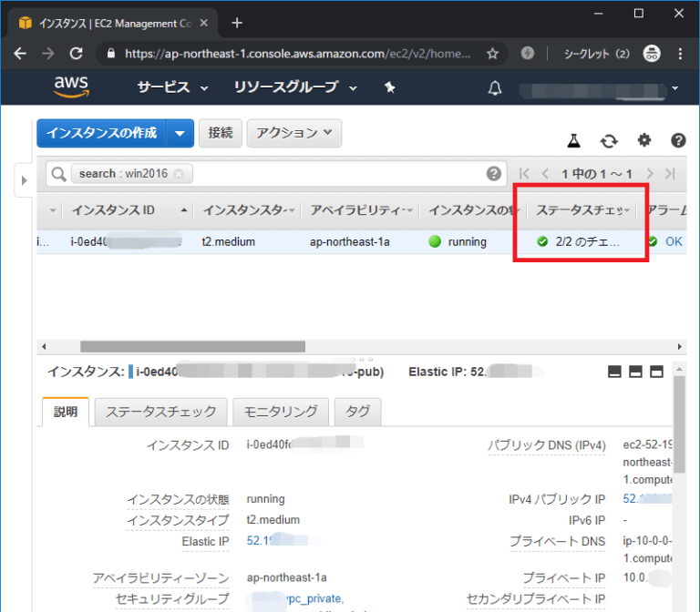Set details pane to half height
The height and width of the screenshot is (612, 700).
pyautogui.click(x=635, y=372)
